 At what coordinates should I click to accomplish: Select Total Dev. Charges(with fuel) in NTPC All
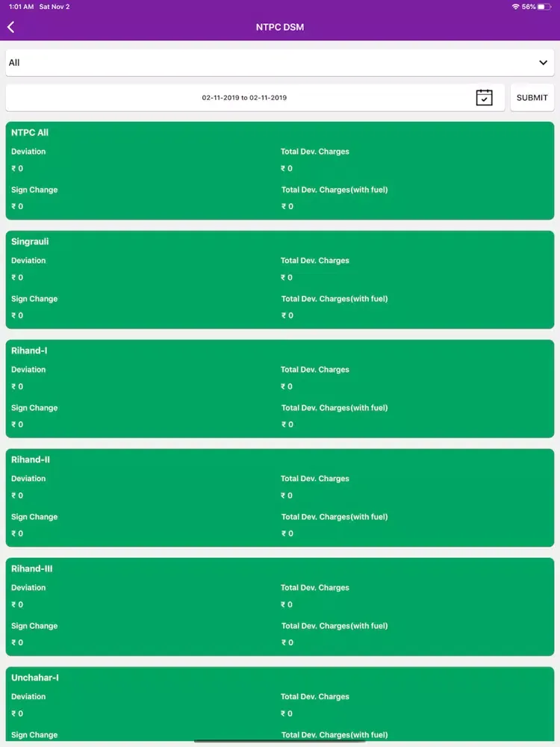[x=335, y=190]
